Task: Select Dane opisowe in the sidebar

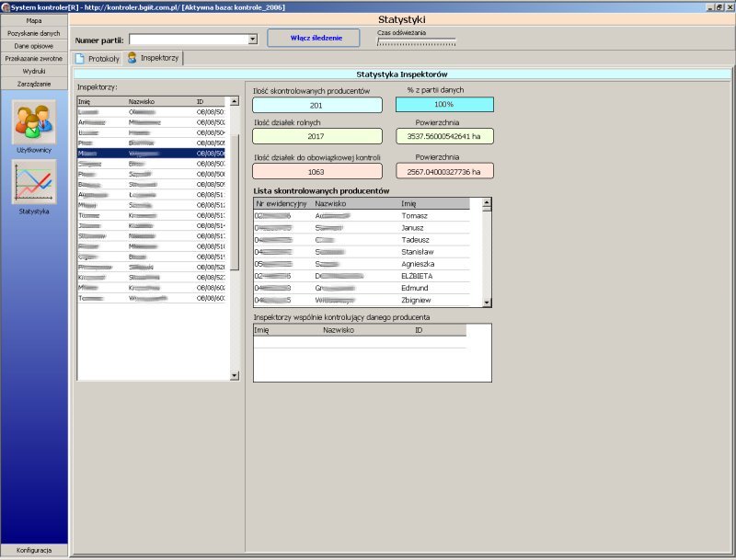Action: [x=34, y=46]
